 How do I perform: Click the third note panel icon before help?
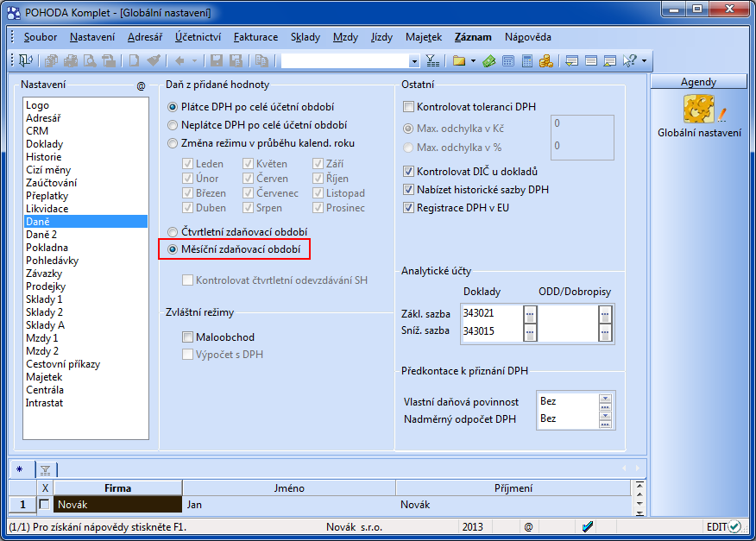tap(610, 60)
